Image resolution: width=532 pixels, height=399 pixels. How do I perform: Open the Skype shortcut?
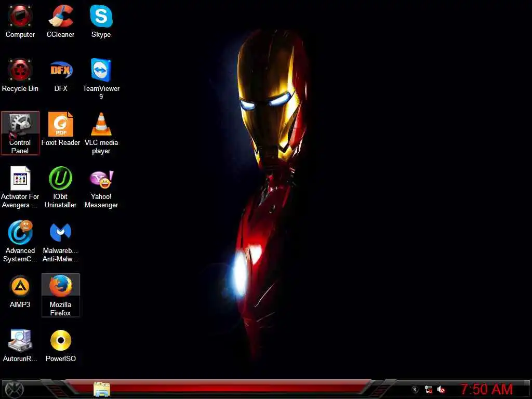(x=101, y=21)
